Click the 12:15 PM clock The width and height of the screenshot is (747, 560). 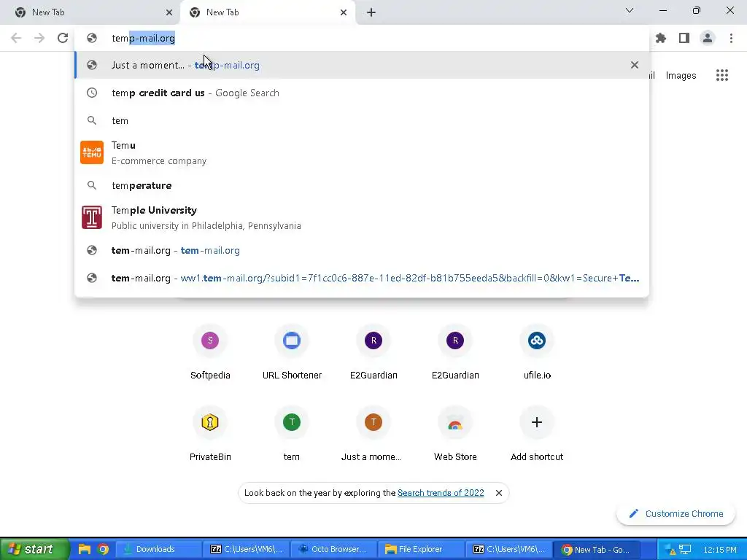click(x=720, y=550)
